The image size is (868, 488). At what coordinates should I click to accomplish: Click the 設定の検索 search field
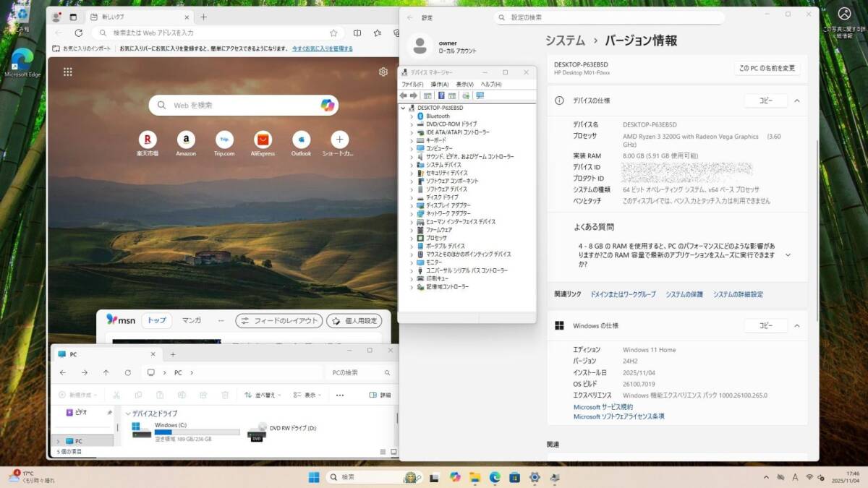pyautogui.click(x=609, y=17)
